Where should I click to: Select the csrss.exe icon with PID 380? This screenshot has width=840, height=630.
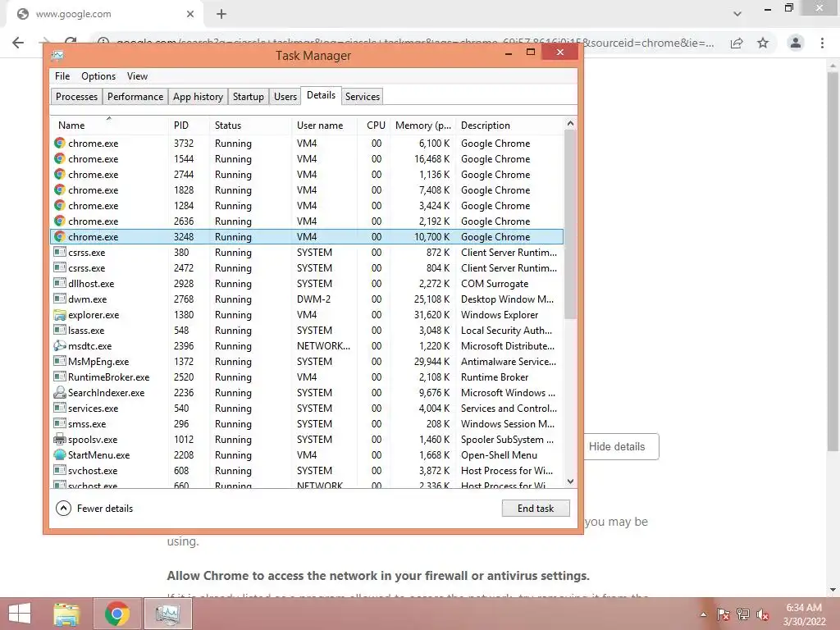59,252
